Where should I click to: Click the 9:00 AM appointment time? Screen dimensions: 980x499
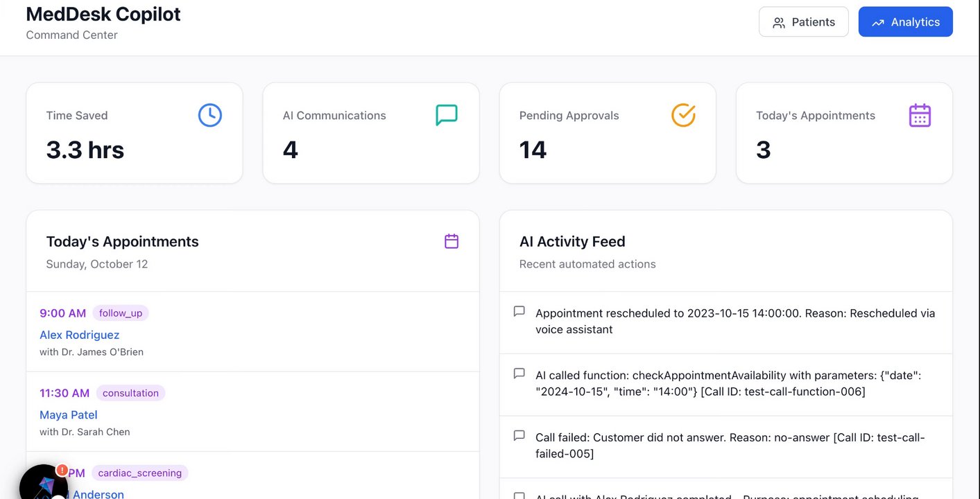coord(63,313)
